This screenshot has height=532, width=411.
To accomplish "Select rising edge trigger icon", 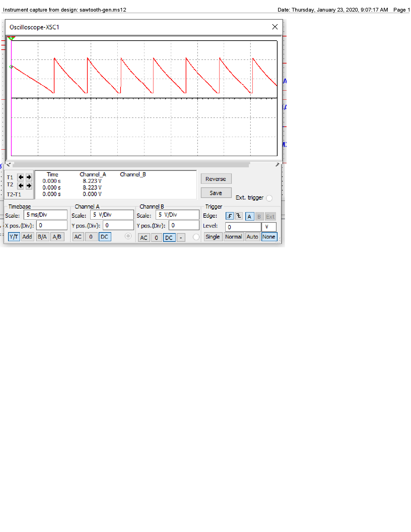I will click(x=230, y=216).
